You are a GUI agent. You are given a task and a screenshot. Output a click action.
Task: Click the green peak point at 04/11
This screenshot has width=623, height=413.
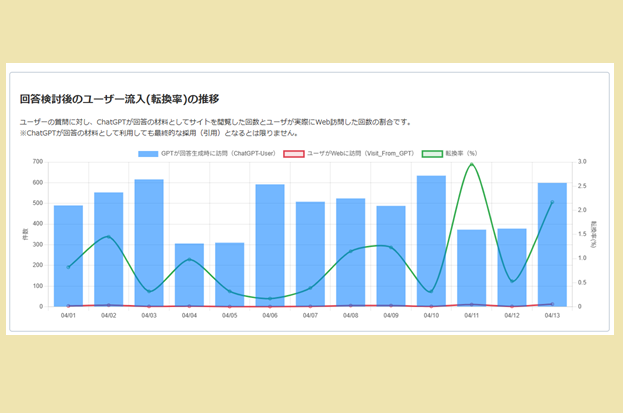(472, 164)
